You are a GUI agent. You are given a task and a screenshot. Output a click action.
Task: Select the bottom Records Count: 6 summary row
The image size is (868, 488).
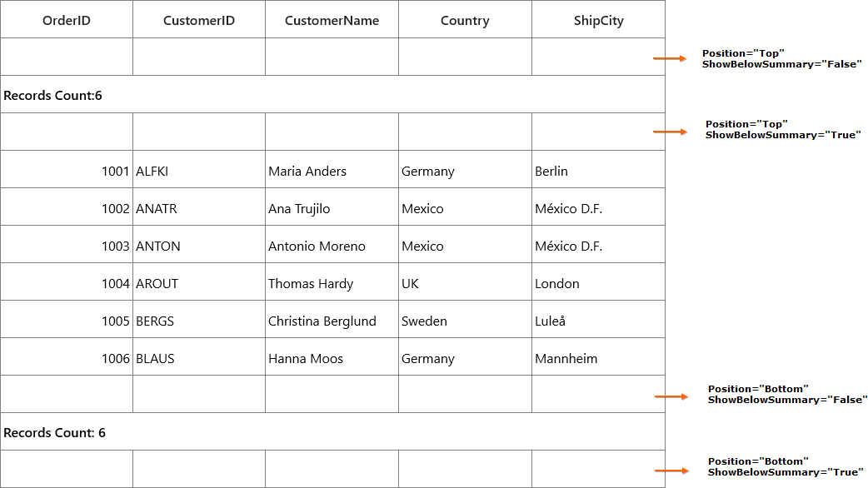pyautogui.click(x=332, y=431)
